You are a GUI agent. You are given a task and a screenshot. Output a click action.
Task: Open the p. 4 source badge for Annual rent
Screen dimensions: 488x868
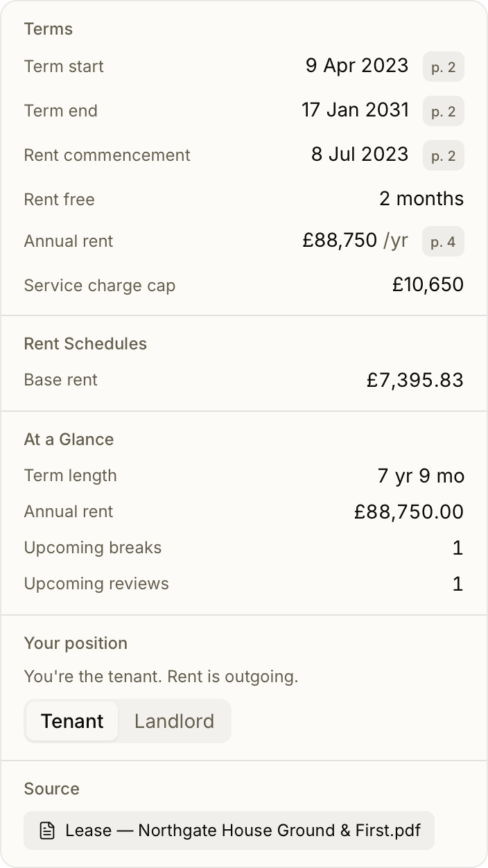pyautogui.click(x=444, y=242)
